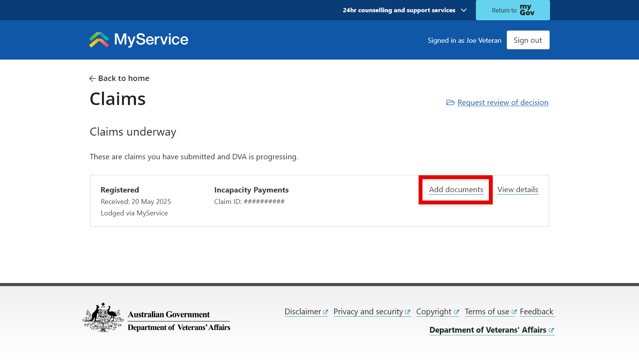Select the Back to home navigation item
Screen dimensions: 639x364
coord(123,78)
